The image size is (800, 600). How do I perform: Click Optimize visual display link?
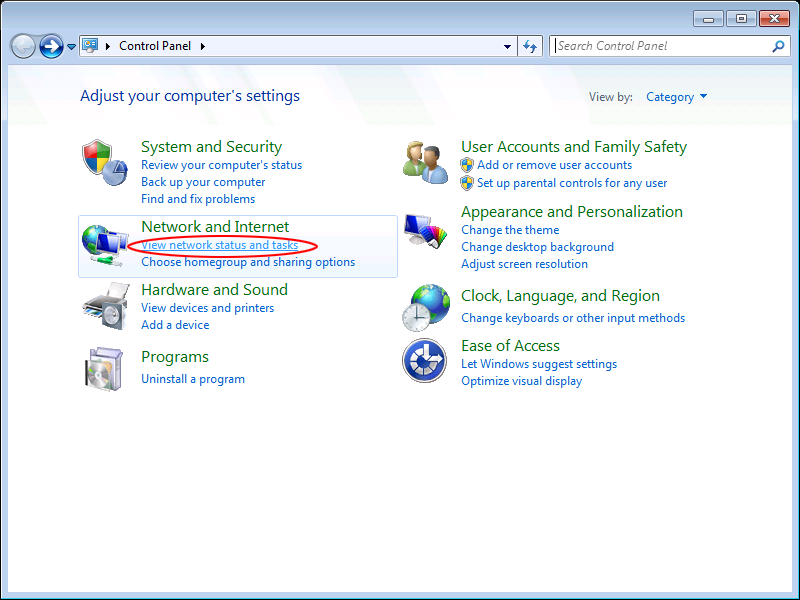pos(521,381)
